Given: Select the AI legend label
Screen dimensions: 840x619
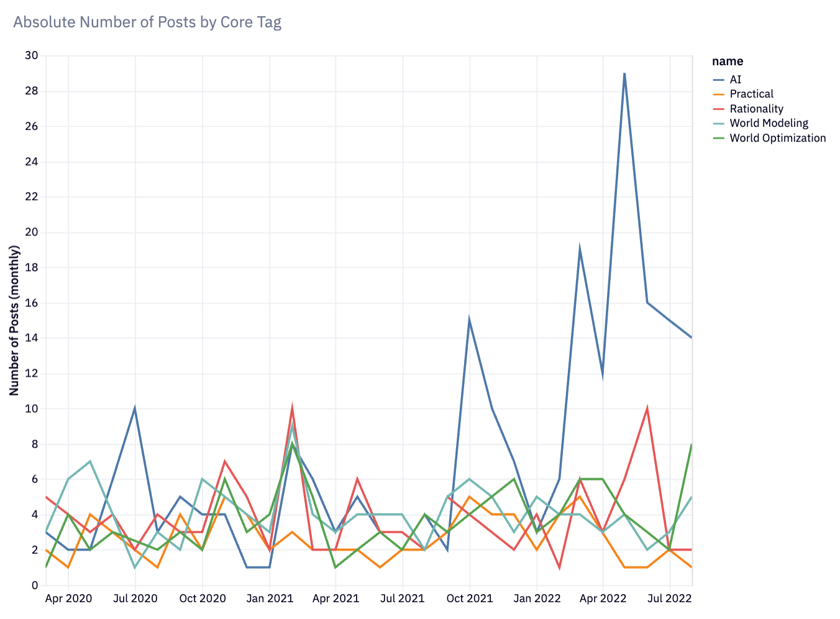Looking at the screenshot, I should point(736,80).
